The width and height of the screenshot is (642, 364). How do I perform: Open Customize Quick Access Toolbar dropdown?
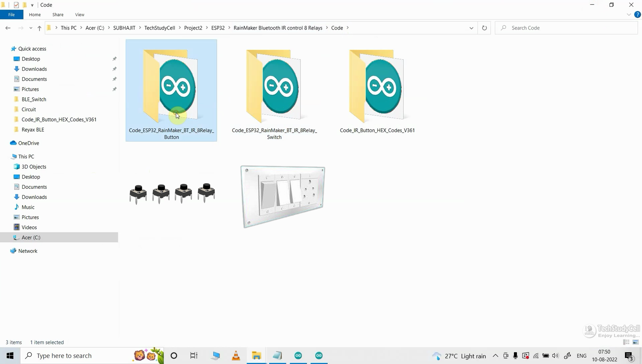tap(32, 5)
